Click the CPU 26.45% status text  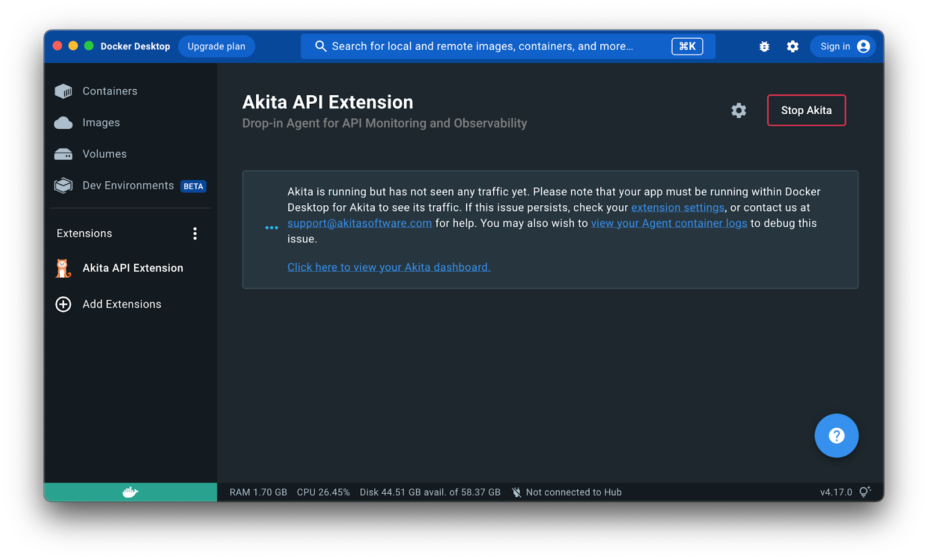[x=323, y=492]
